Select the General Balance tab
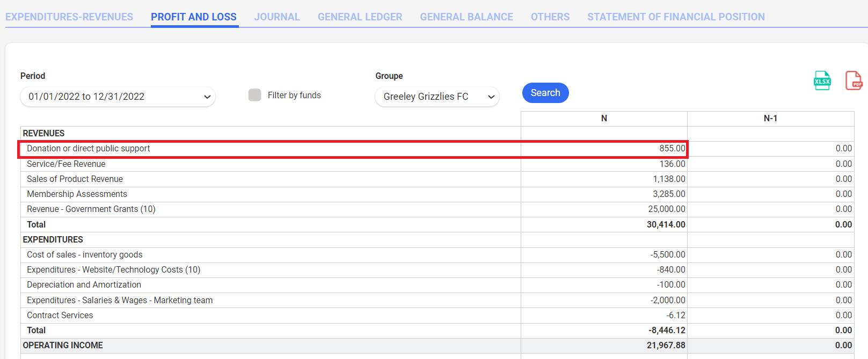868x359 pixels. coord(466,17)
